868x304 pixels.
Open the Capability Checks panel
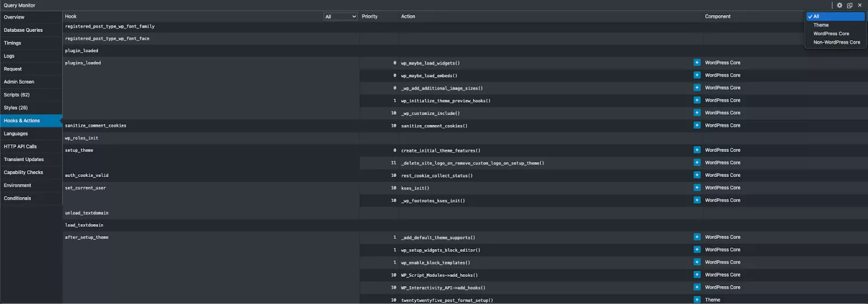tap(23, 172)
